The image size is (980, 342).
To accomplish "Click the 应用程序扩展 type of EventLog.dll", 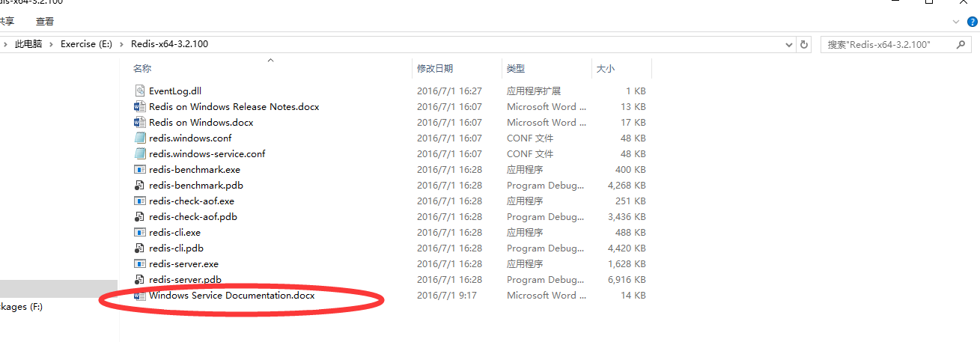I will click(534, 91).
